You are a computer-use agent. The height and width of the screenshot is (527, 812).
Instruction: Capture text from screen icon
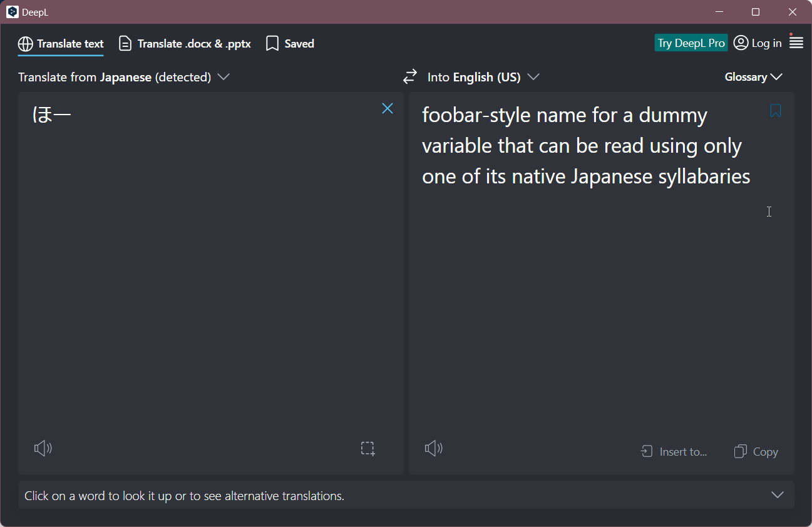click(x=367, y=449)
